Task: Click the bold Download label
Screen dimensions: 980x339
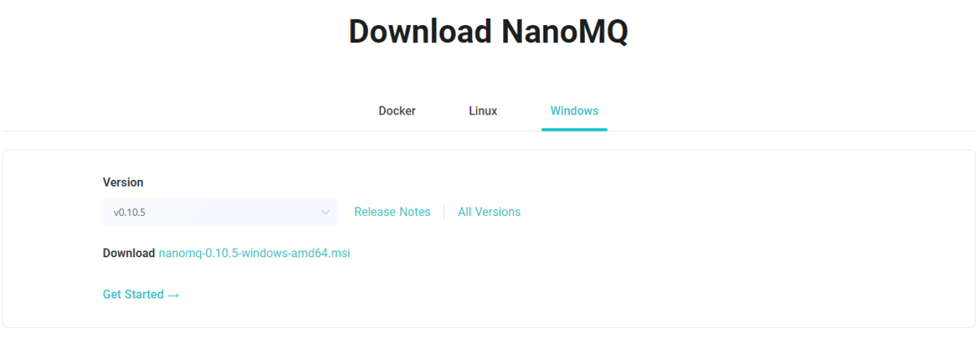Action: 129,253
